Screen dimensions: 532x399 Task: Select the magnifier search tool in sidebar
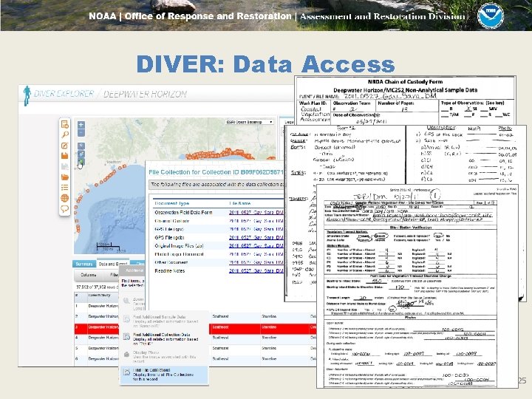coord(64,134)
